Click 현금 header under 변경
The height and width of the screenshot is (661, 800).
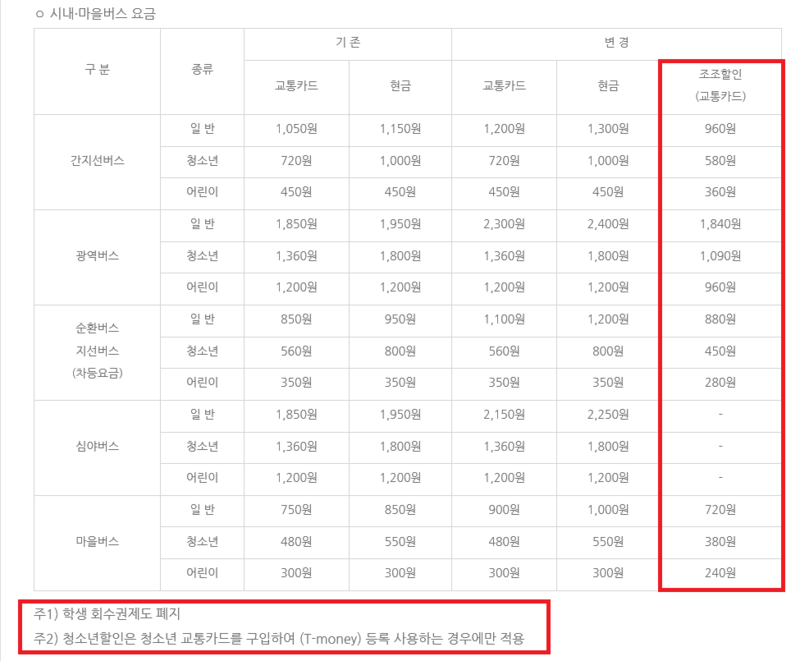[x=608, y=86]
